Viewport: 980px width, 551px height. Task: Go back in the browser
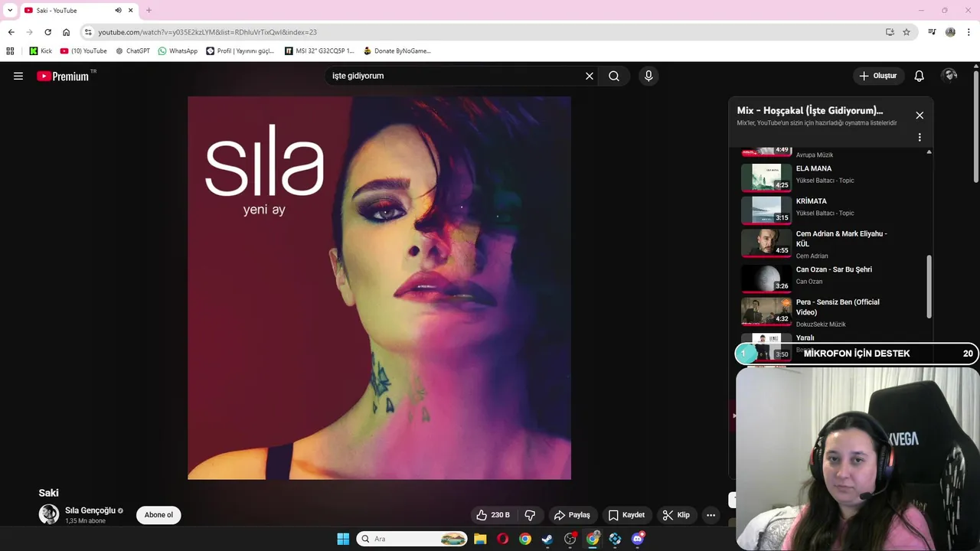pyautogui.click(x=11, y=32)
